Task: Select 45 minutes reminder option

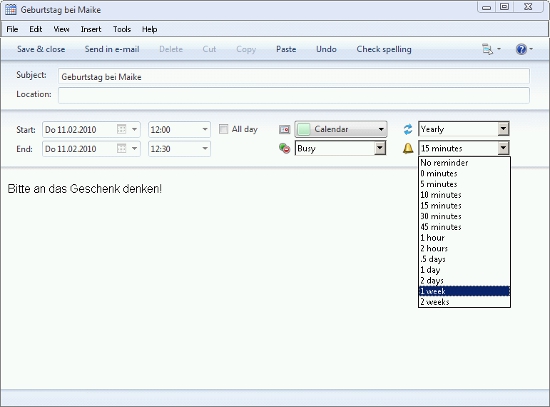Action: coord(464,227)
